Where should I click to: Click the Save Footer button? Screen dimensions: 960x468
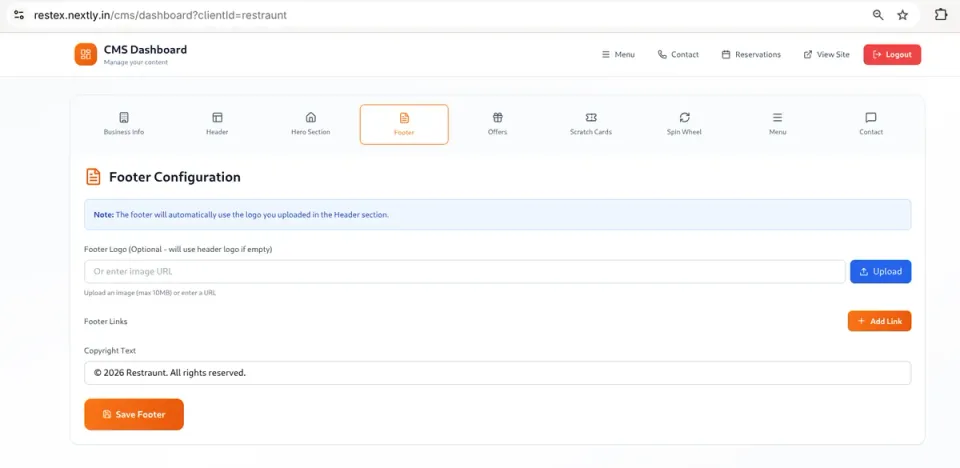point(134,414)
